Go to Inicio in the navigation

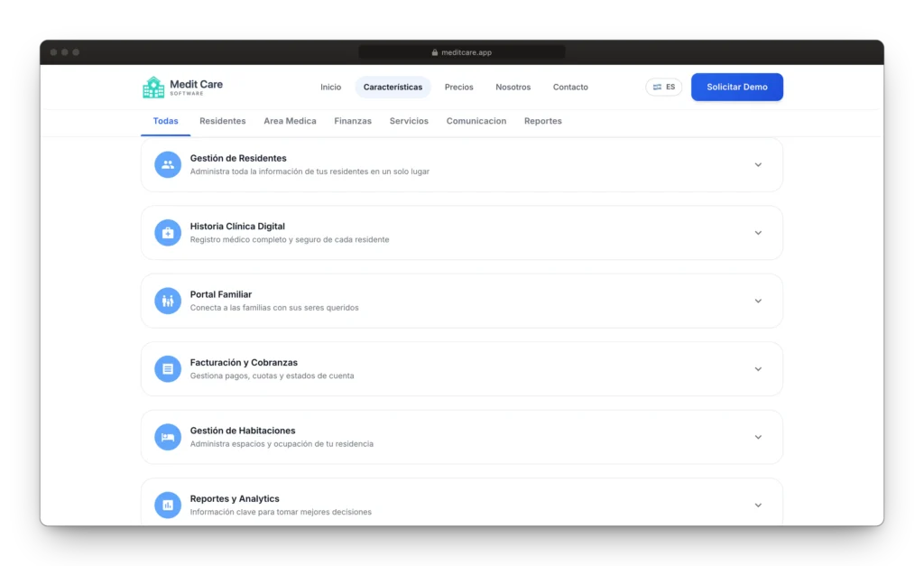pos(330,88)
